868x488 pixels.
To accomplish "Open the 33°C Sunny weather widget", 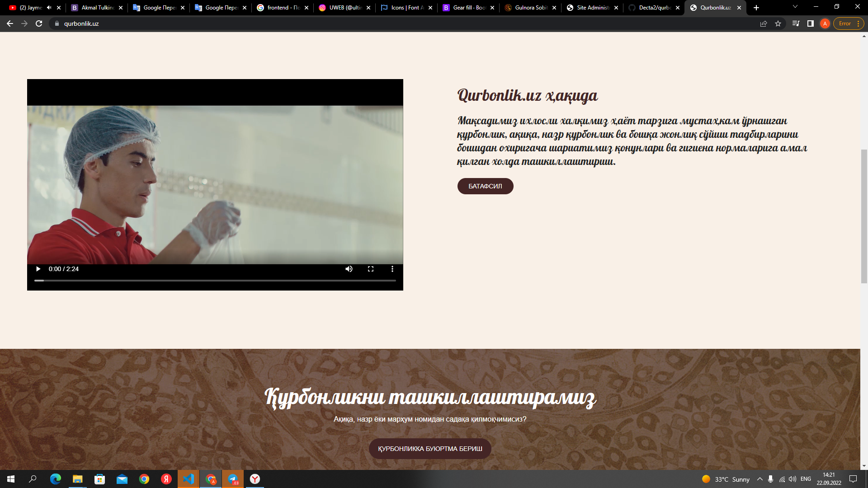I will [726, 479].
